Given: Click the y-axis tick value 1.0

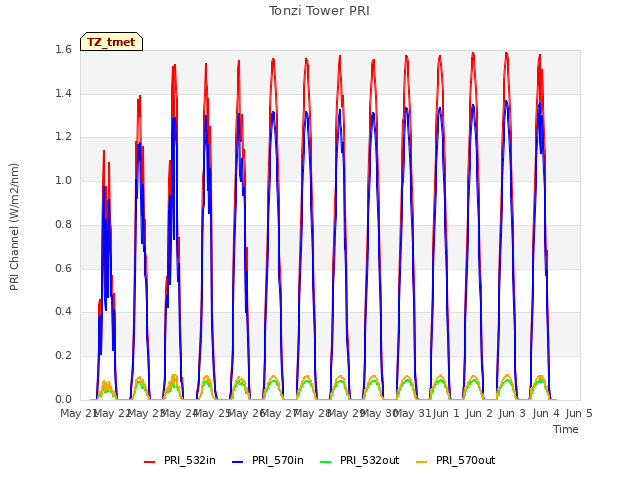Looking at the screenshot, I should pos(63,181).
